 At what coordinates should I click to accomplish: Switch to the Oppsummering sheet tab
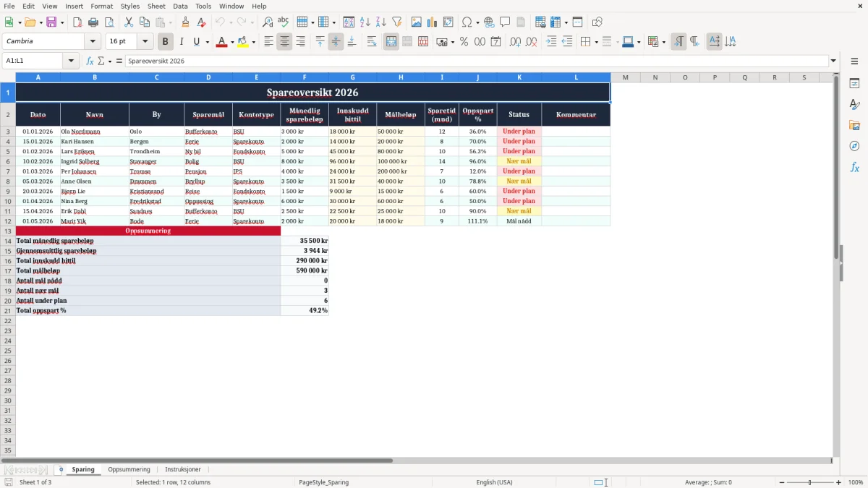[129, 469]
